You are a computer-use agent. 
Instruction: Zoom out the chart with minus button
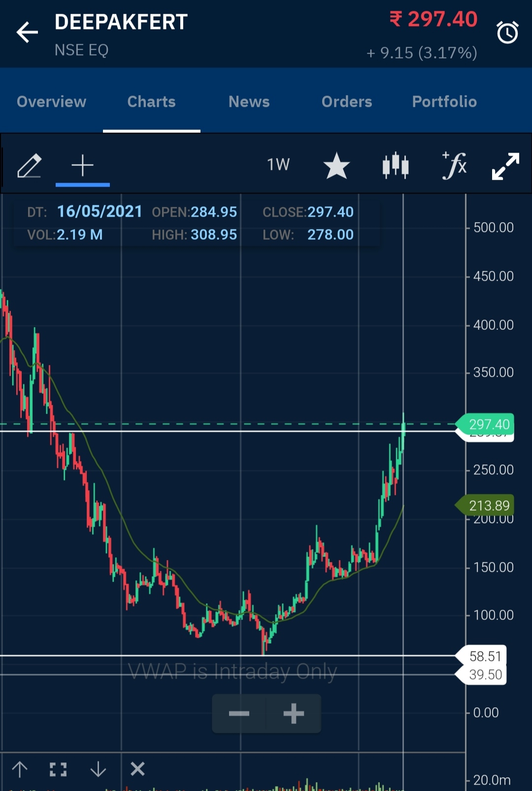(239, 714)
